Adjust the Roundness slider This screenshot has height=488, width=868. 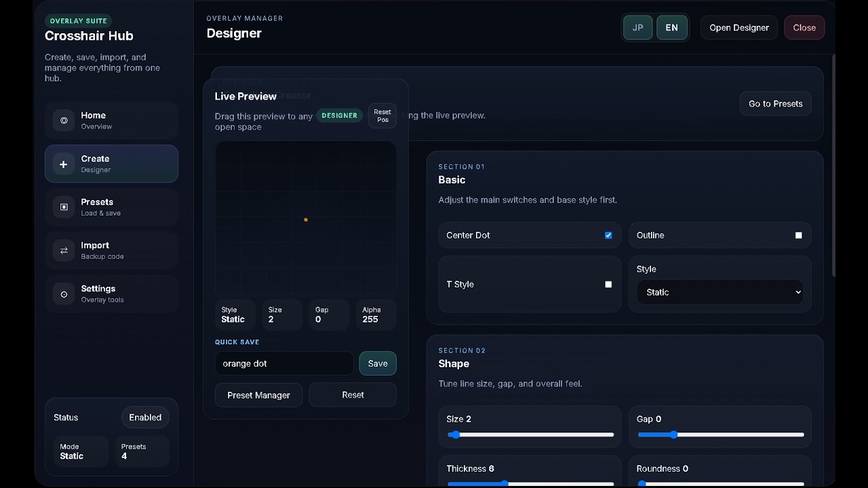720,483
